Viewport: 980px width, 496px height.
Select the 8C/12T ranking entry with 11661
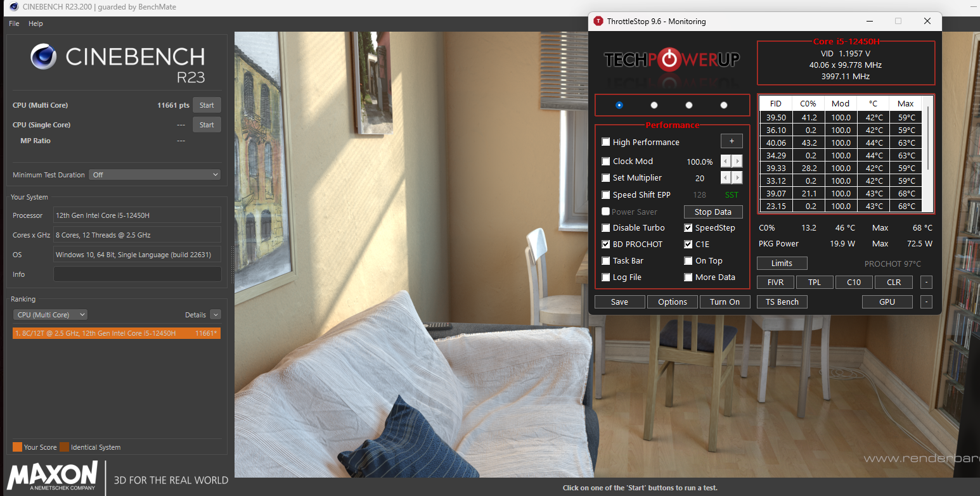coord(117,333)
